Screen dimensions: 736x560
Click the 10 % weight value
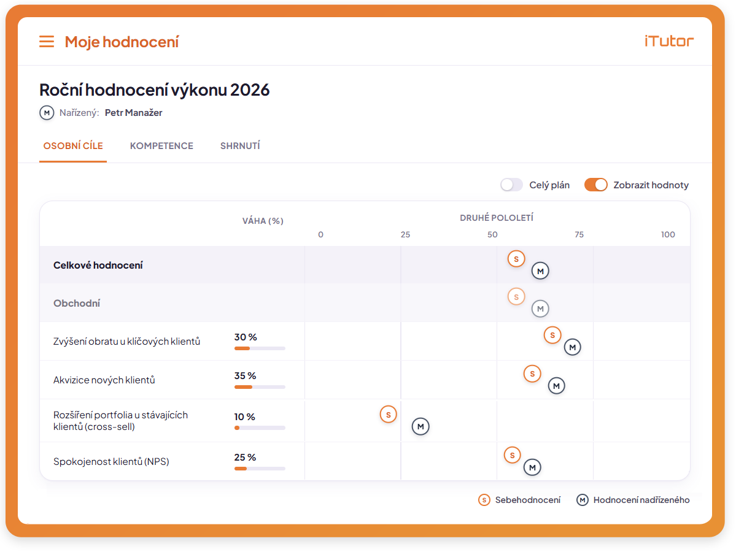coord(244,417)
